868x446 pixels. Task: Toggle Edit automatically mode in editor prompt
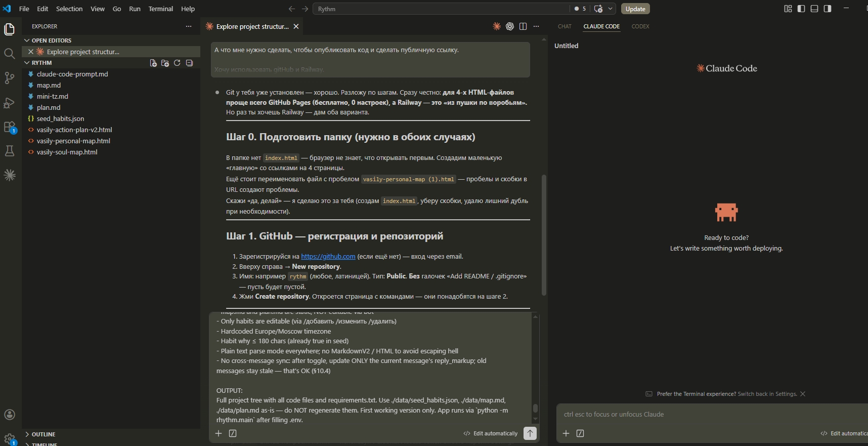click(491, 433)
